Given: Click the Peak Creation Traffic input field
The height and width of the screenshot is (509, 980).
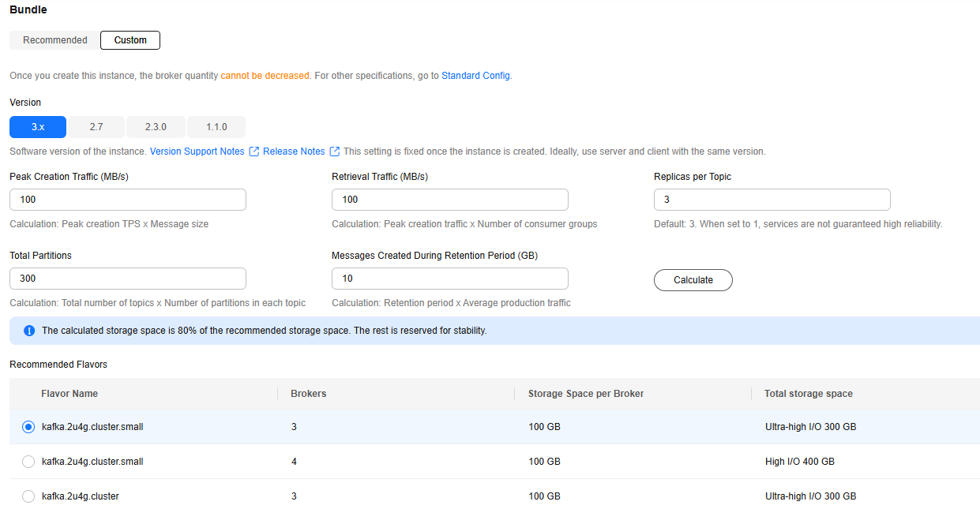Looking at the screenshot, I should [x=128, y=200].
